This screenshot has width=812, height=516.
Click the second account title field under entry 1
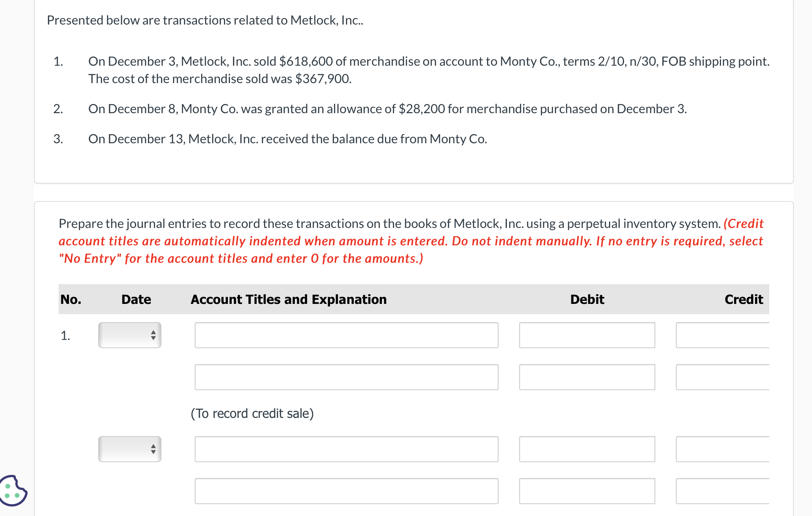[346, 377]
